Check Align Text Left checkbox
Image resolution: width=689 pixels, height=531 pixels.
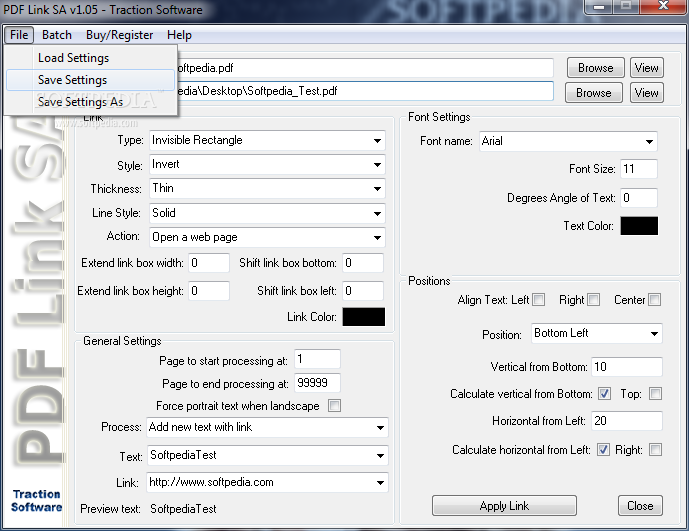(x=539, y=300)
